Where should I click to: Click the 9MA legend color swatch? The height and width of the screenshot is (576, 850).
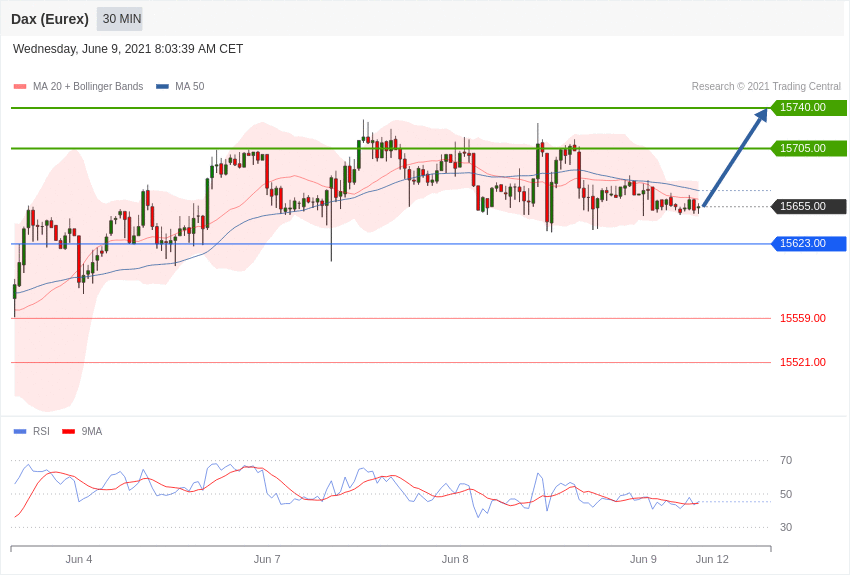pos(69,432)
